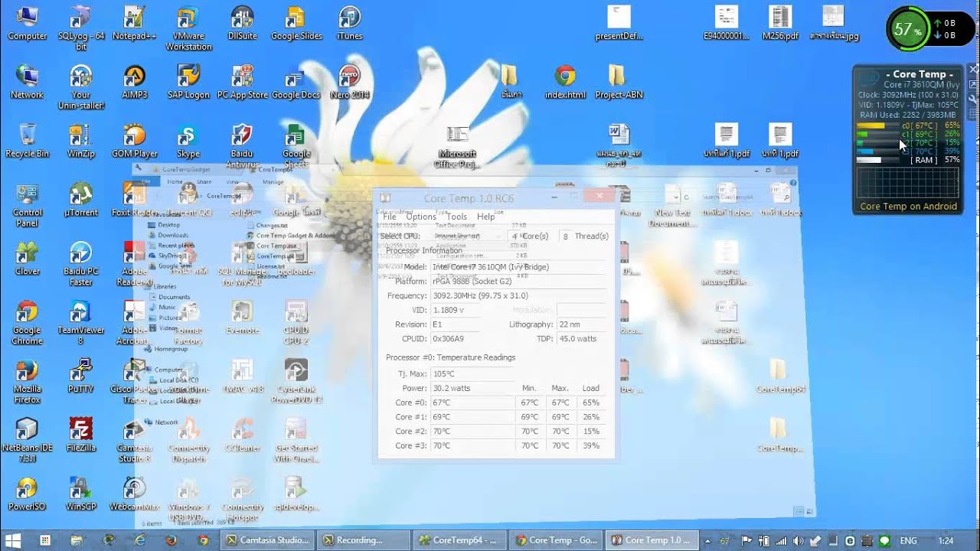Open the WinZip desktop shortcut
This screenshot has width=980, height=551.
pos(80,141)
